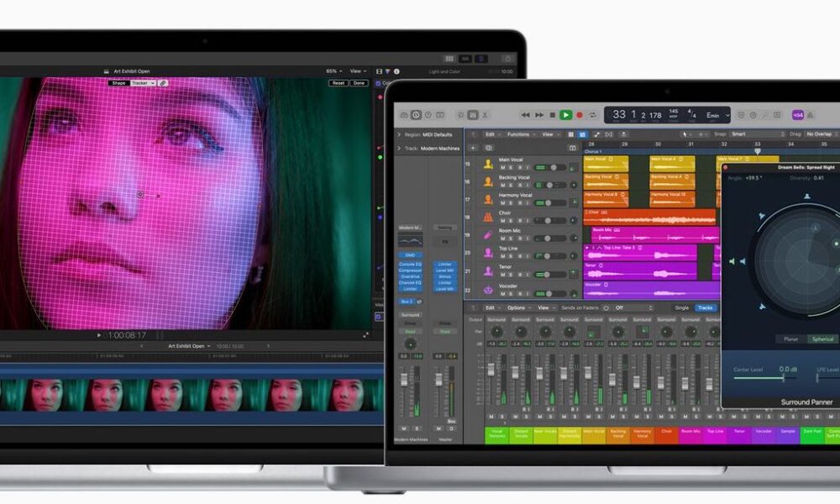
Task: Click the Vocoder robot track icon
Action: click(488, 290)
